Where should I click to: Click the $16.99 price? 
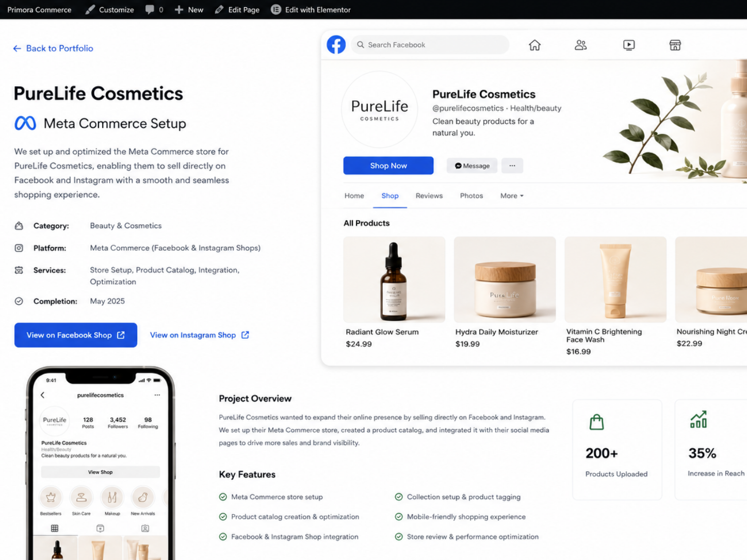point(578,352)
